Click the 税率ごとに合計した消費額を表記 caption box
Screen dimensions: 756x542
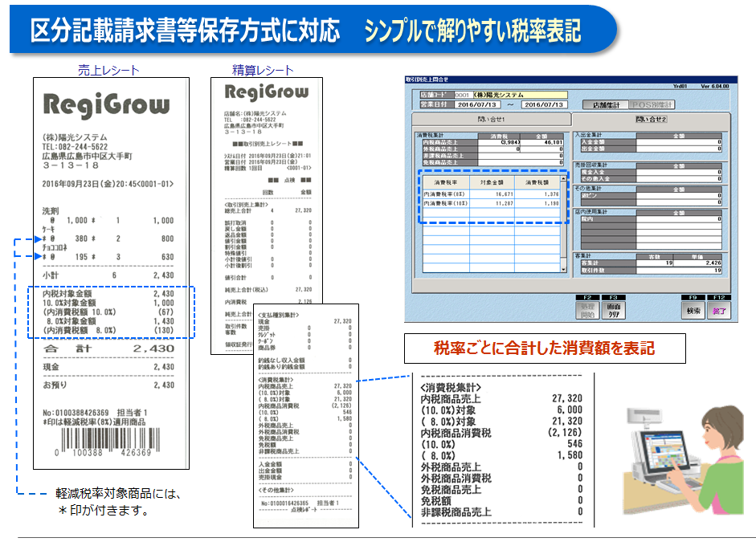click(x=545, y=348)
